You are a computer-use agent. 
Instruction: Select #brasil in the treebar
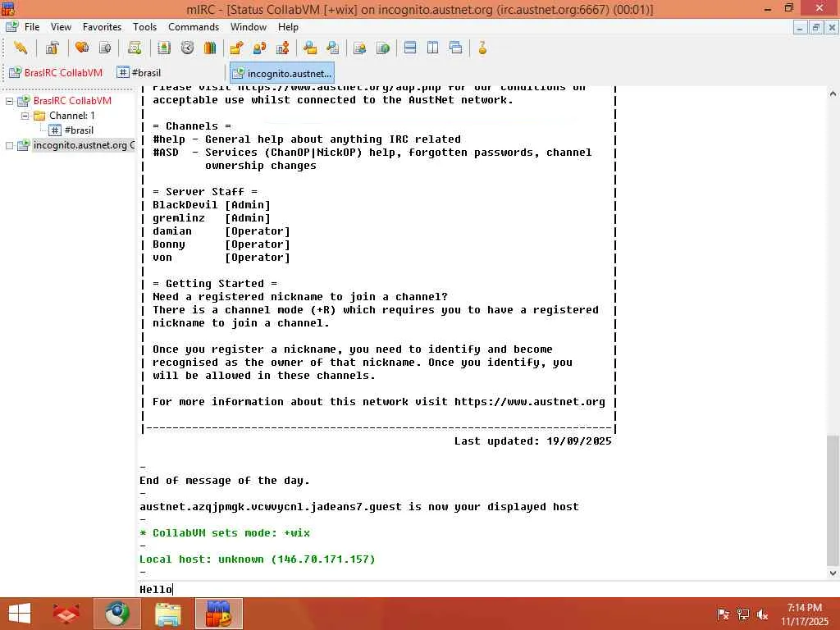(x=79, y=130)
